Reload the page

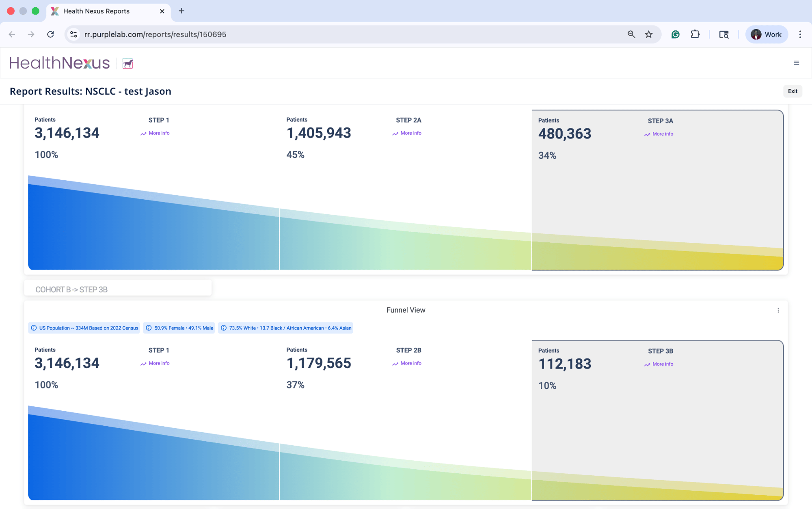pos(50,35)
